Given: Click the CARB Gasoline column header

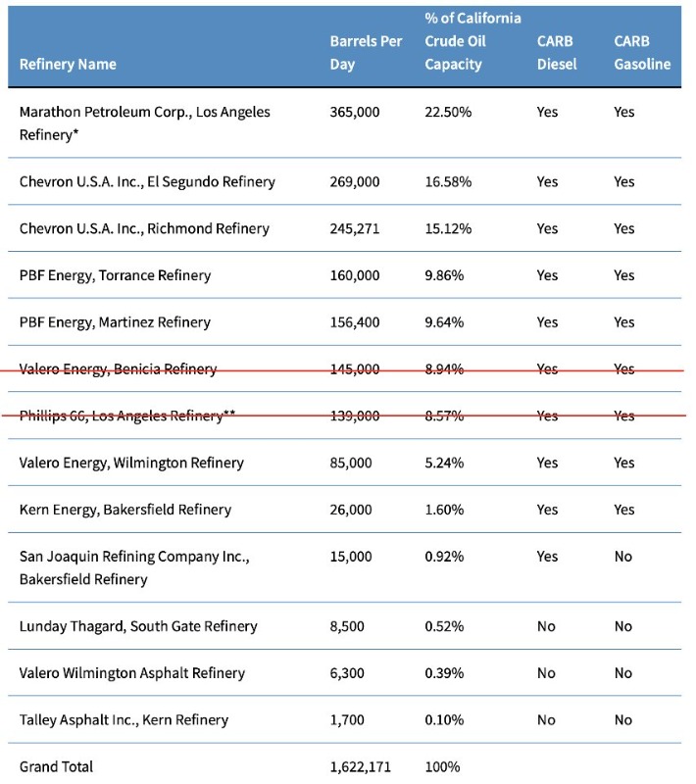Looking at the screenshot, I should (x=642, y=53).
